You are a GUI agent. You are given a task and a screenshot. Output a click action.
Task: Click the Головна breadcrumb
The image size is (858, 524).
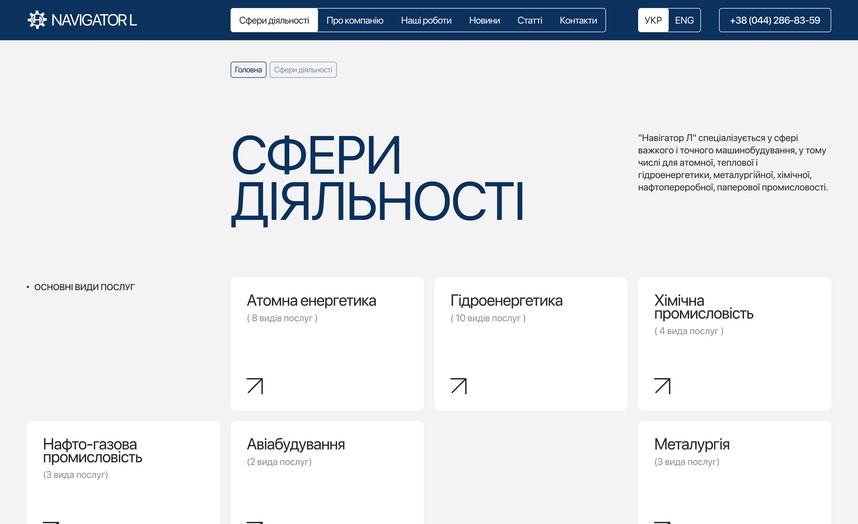(248, 69)
